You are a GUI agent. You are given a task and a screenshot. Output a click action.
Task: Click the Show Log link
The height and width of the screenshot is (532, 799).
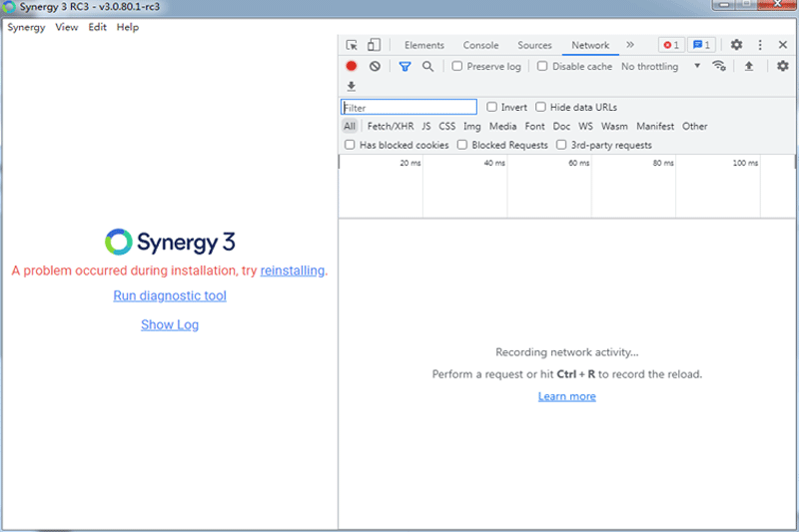[170, 324]
